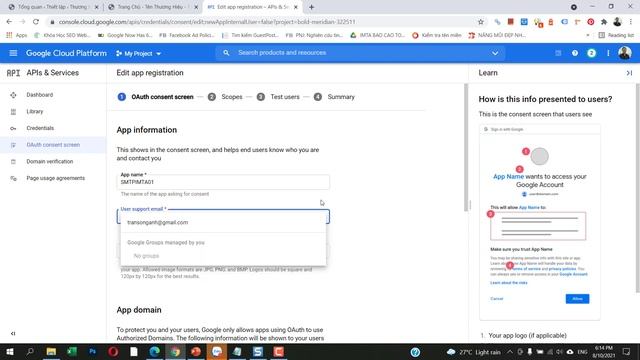Open the Chrome three-dot menu
The width and height of the screenshot is (640, 360).
pyautogui.click(x=631, y=22)
